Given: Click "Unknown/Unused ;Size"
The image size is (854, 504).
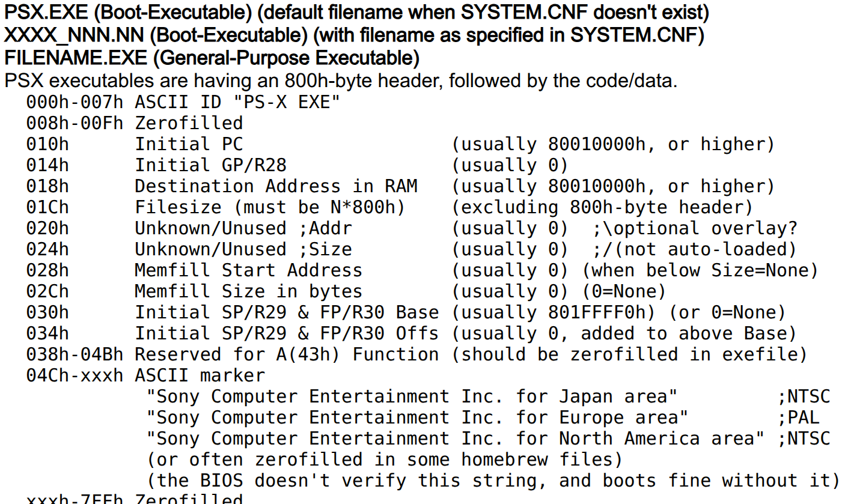Looking at the screenshot, I should pyautogui.click(x=243, y=249).
